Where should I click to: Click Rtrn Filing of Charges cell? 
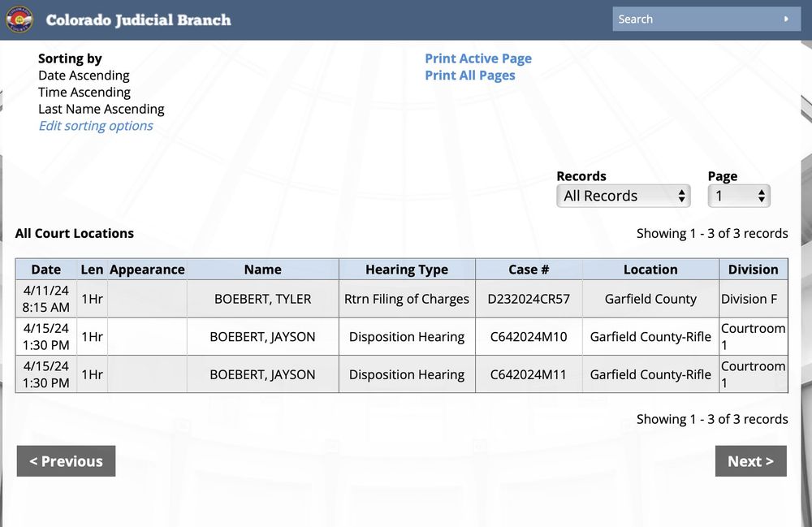click(407, 299)
